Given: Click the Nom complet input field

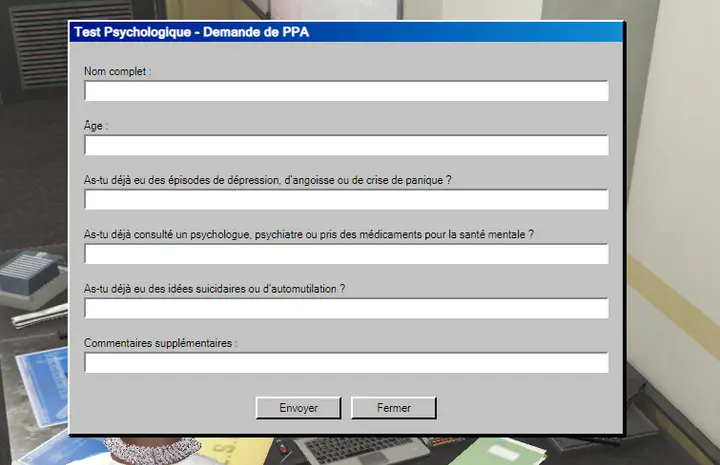Looking at the screenshot, I should pos(347,91).
